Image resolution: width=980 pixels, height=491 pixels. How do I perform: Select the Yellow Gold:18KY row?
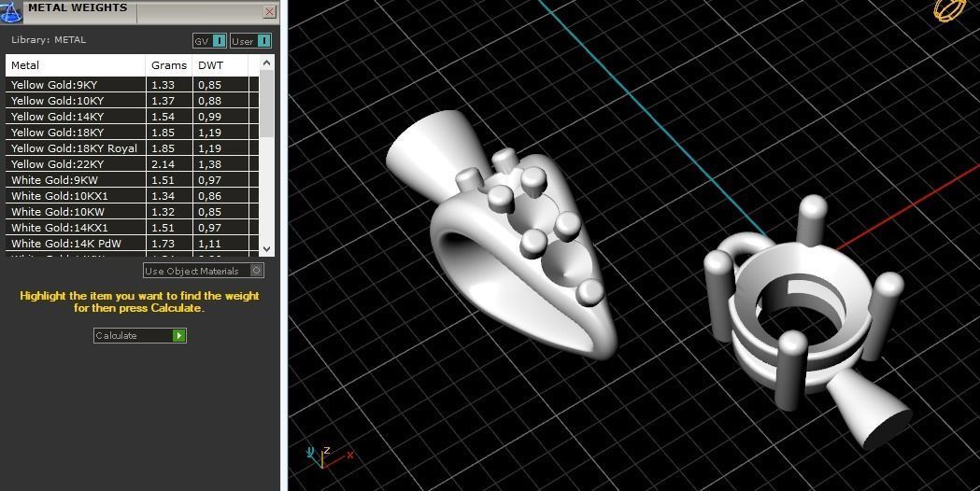click(x=132, y=133)
